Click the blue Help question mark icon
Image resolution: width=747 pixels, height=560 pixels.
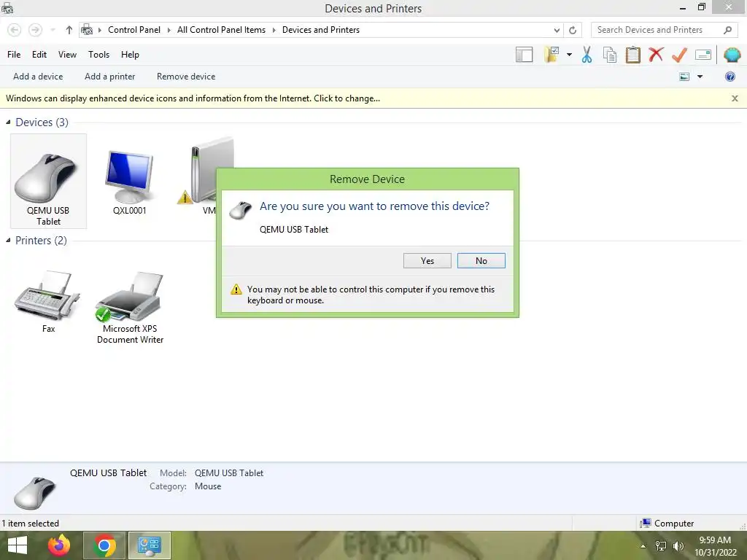(729, 77)
